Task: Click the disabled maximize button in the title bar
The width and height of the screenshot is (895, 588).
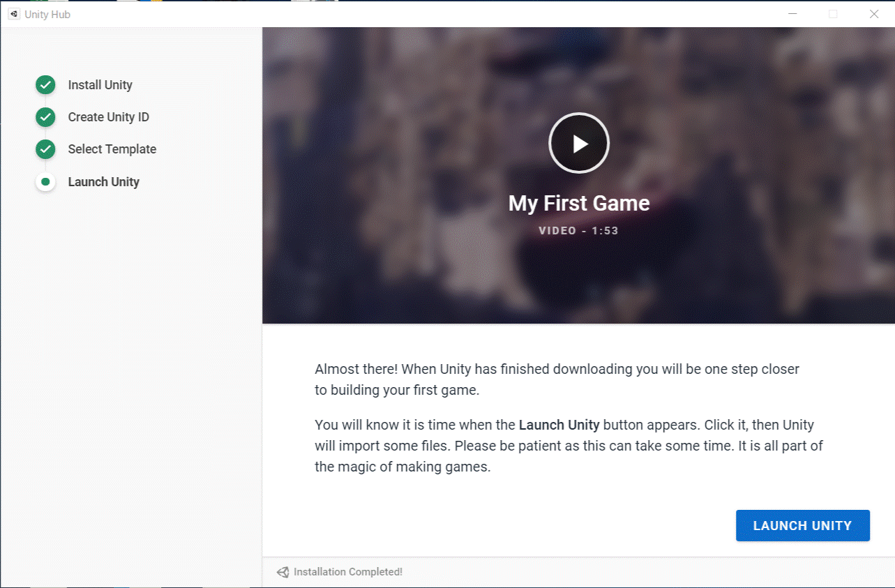Action: coord(833,14)
